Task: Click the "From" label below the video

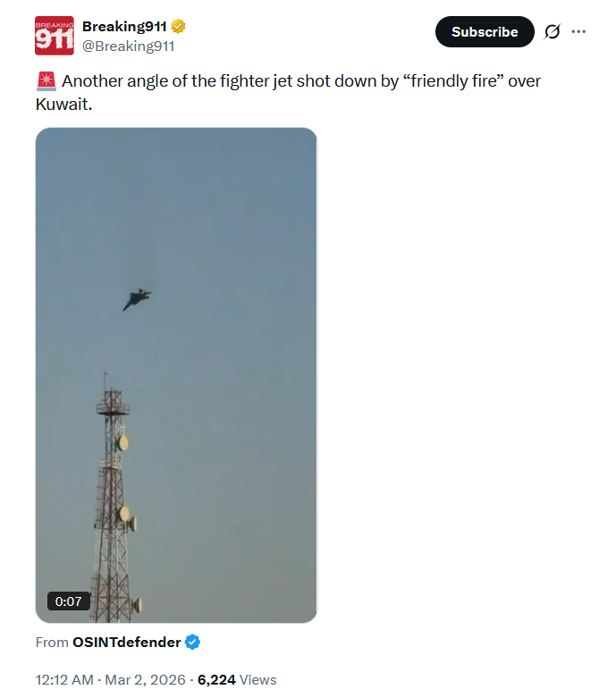Action: (x=51, y=642)
